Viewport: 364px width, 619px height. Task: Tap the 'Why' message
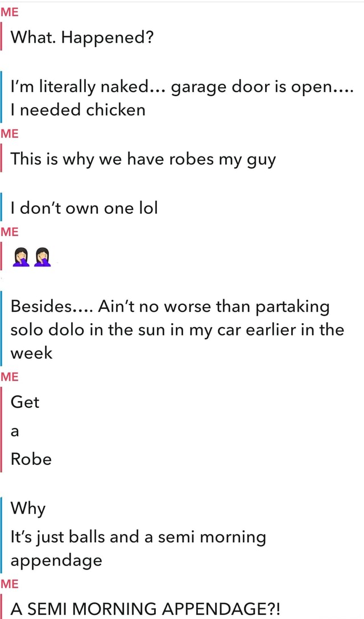[28, 509]
